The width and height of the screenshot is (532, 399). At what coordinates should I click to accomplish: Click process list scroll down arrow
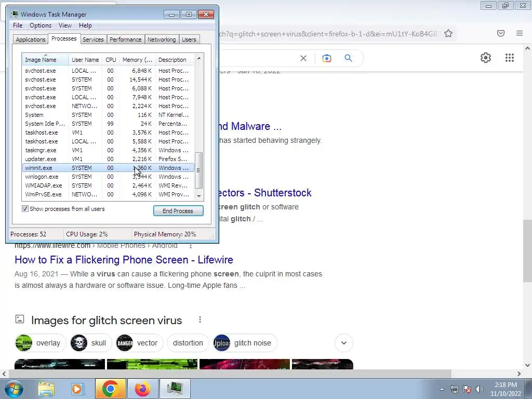pyautogui.click(x=199, y=196)
